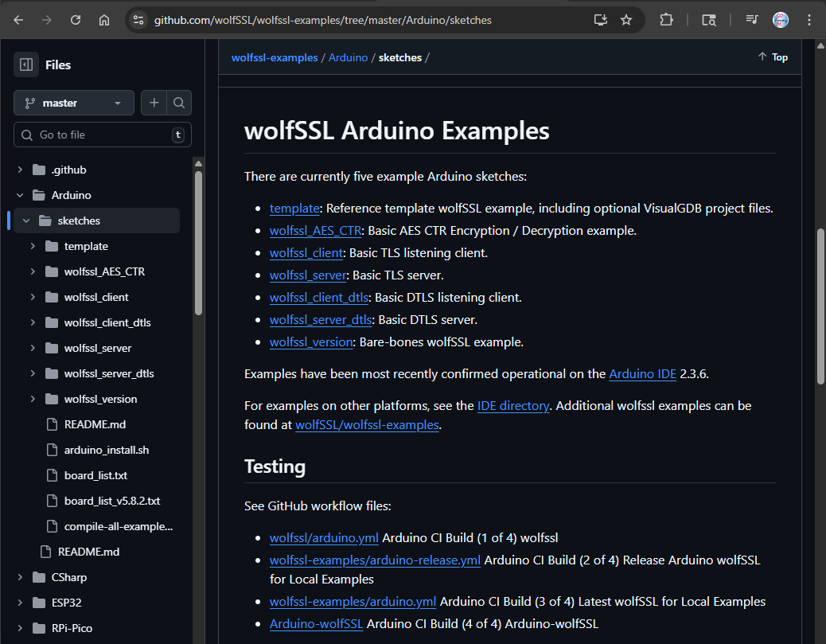Expand the wolfssl_AES_CTR folder chevron

point(33,271)
